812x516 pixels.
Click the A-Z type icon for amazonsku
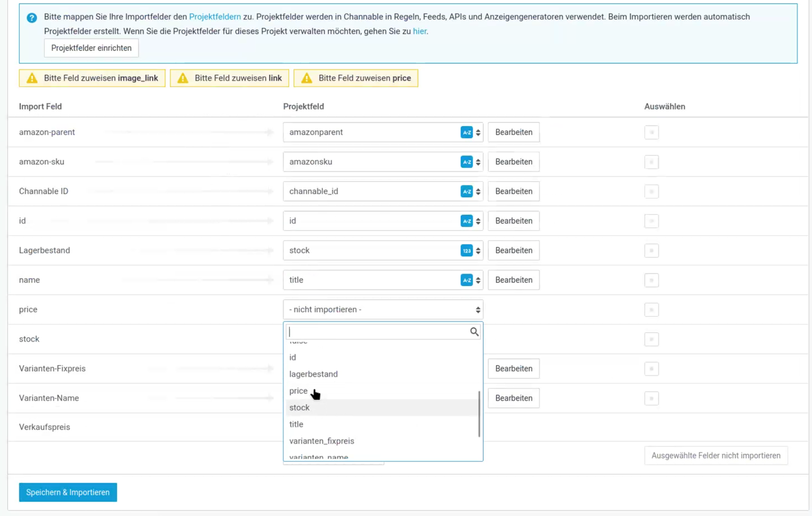pos(466,162)
